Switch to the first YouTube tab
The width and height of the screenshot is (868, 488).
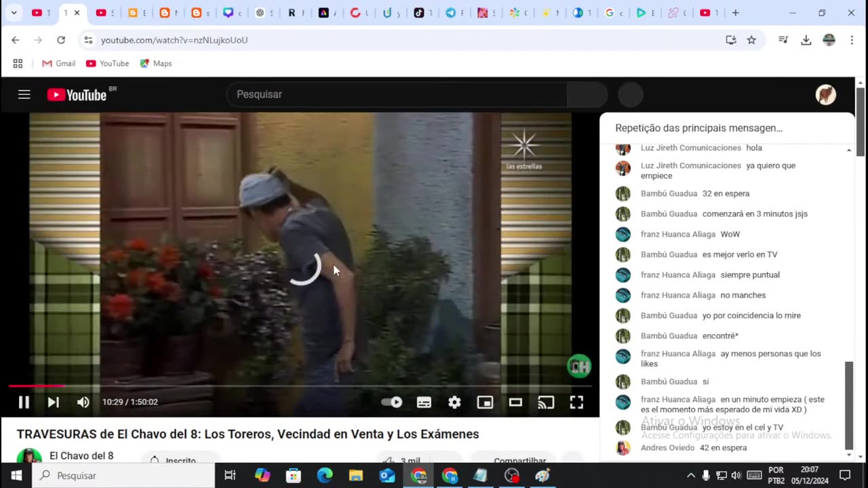(x=39, y=13)
